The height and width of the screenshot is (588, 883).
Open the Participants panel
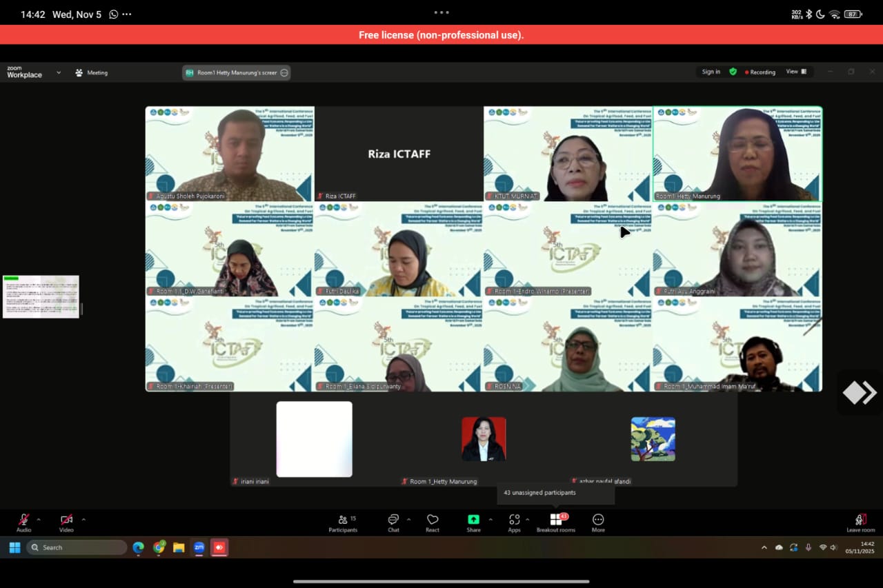pyautogui.click(x=343, y=520)
